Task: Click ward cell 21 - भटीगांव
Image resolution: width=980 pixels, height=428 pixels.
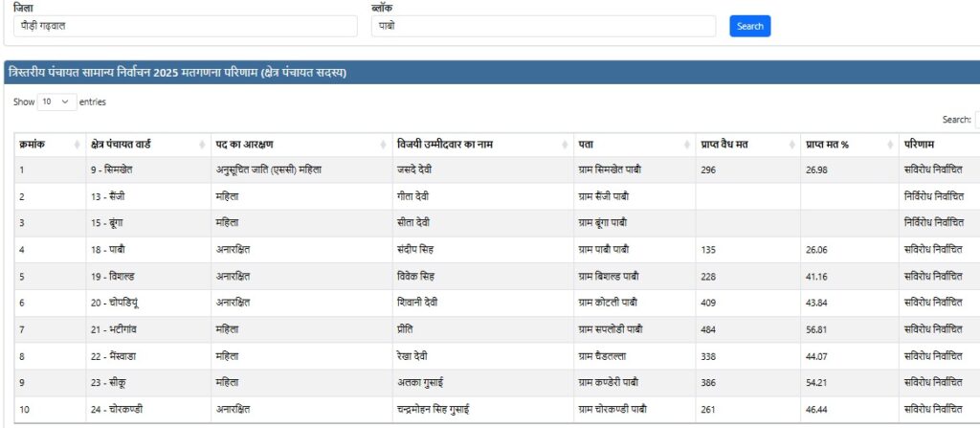Action: pos(115,329)
